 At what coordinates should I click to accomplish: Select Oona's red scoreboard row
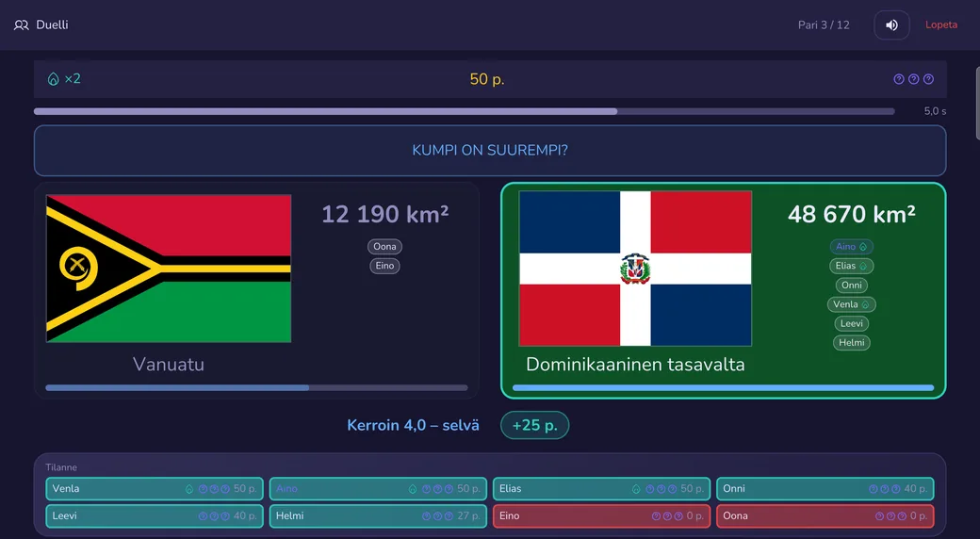tap(825, 516)
